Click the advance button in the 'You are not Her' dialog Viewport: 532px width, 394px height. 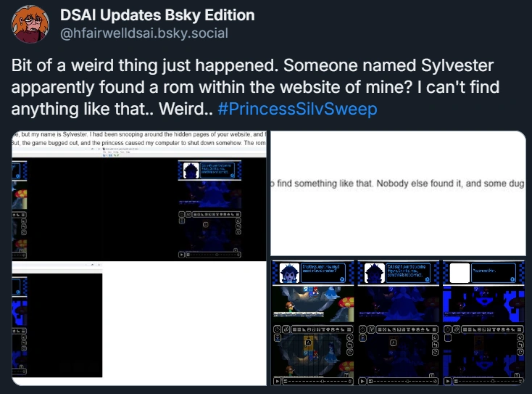(512, 279)
